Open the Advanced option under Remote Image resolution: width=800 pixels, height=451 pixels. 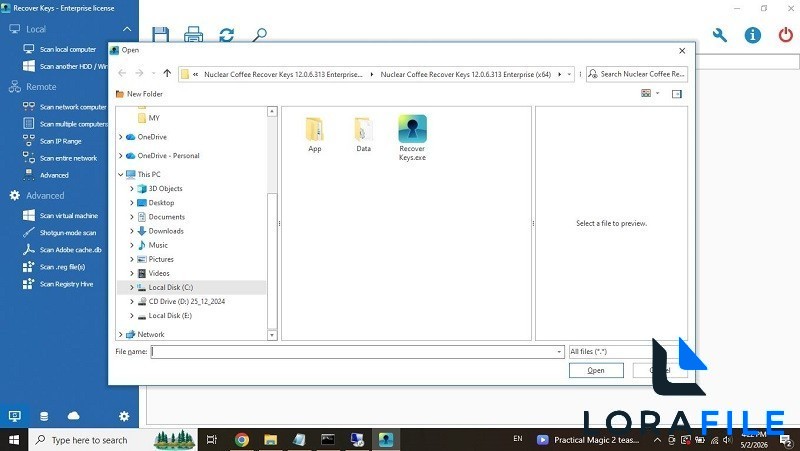(x=46, y=175)
